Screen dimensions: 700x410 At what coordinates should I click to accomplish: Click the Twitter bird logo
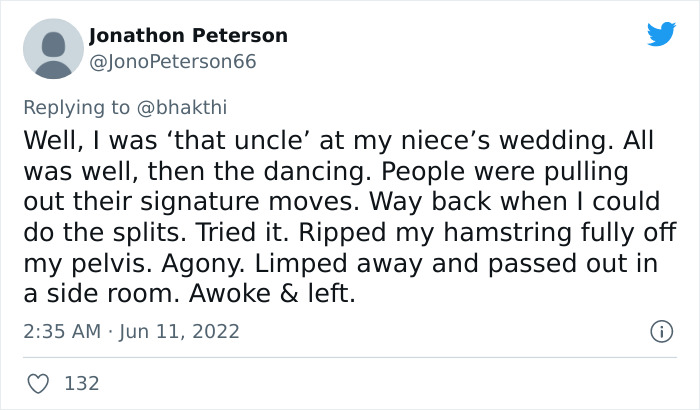tap(661, 35)
